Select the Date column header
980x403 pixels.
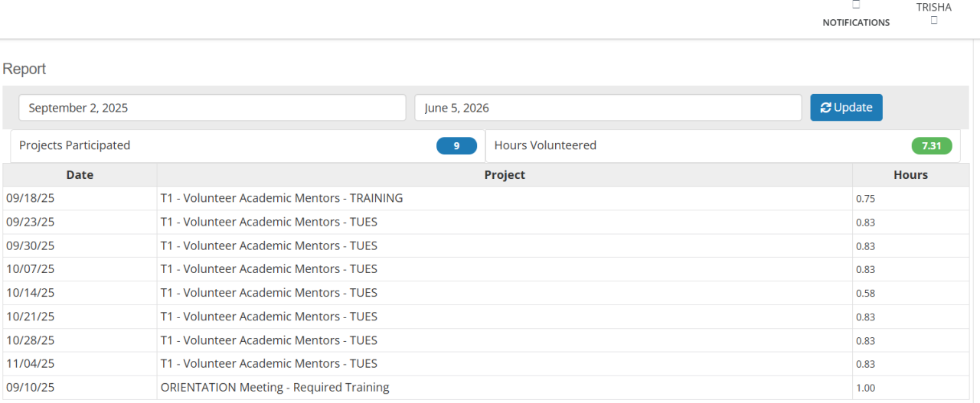80,175
